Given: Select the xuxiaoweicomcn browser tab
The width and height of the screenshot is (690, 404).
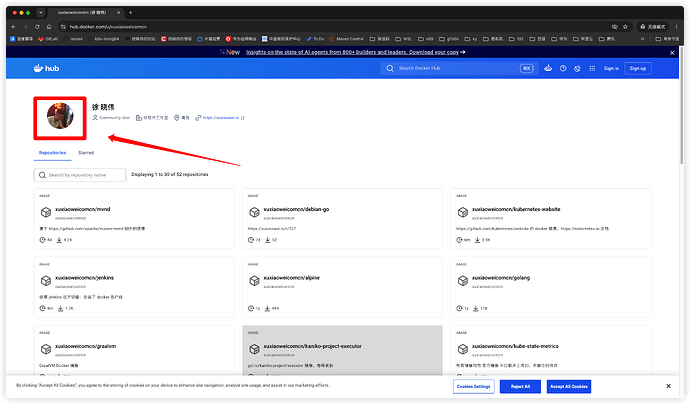Looking at the screenshot, I should click(x=84, y=13).
